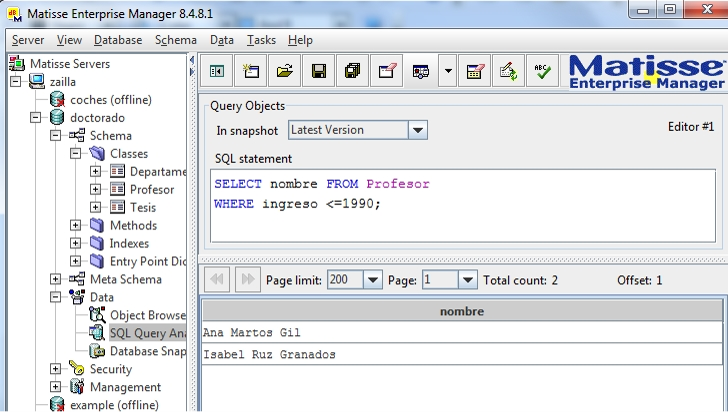Expand the Departamento class
728x412 pixels.
tap(95, 171)
